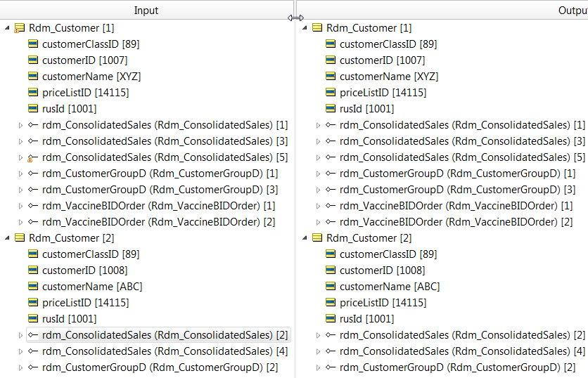The width and height of the screenshot is (588, 378).
Task: Click field icon of Output customerID [1008]
Action: tap(331, 270)
